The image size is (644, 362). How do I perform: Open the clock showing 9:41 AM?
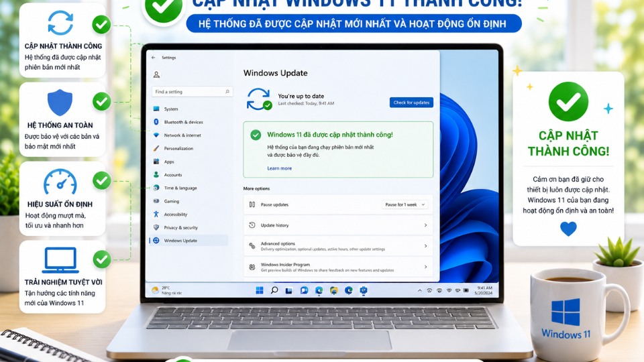click(484, 290)
